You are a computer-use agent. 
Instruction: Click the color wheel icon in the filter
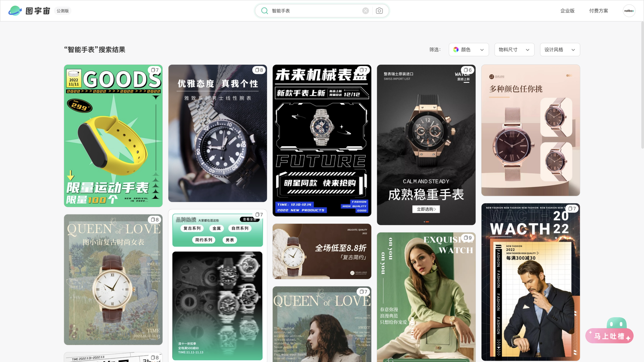pyautogui.click(x=456, y=50)
